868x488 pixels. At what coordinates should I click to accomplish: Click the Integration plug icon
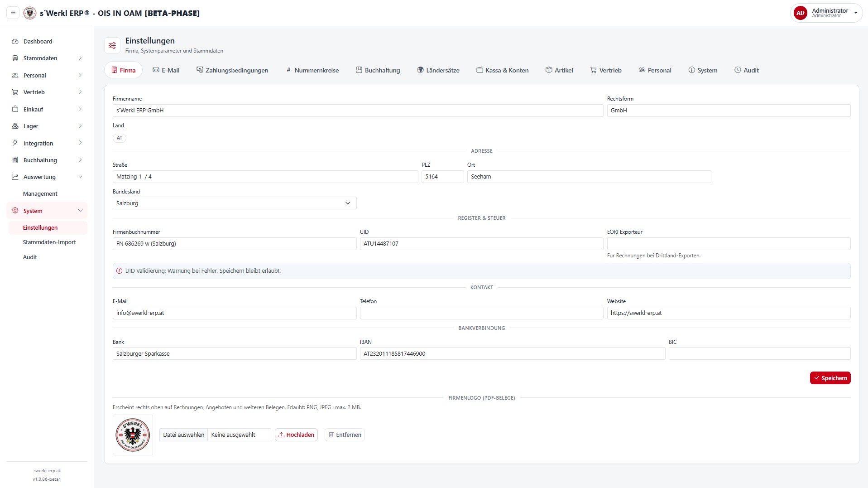15,143
